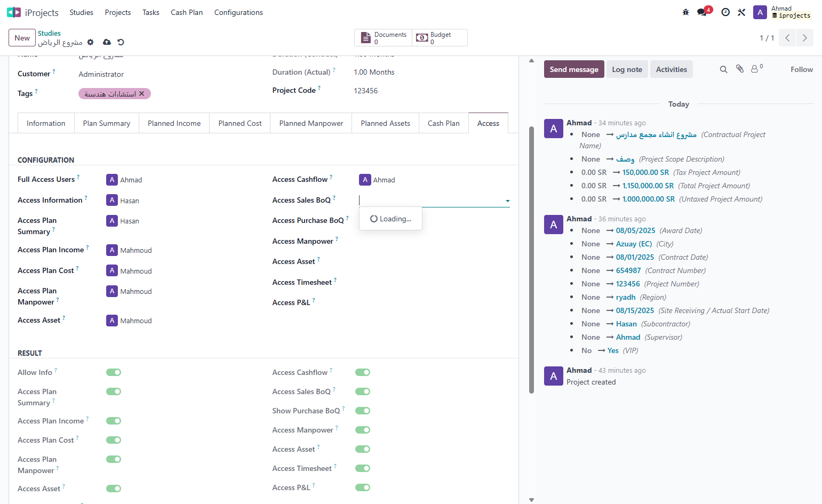Open the Configurations menu
822x504 pixels.
tap(238, 12)
